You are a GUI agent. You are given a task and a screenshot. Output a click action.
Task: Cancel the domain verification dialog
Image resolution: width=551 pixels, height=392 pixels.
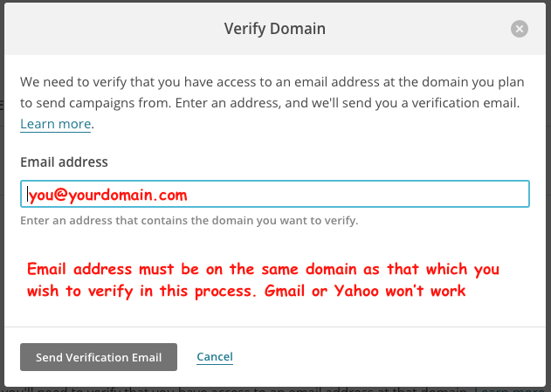(215, 357)
